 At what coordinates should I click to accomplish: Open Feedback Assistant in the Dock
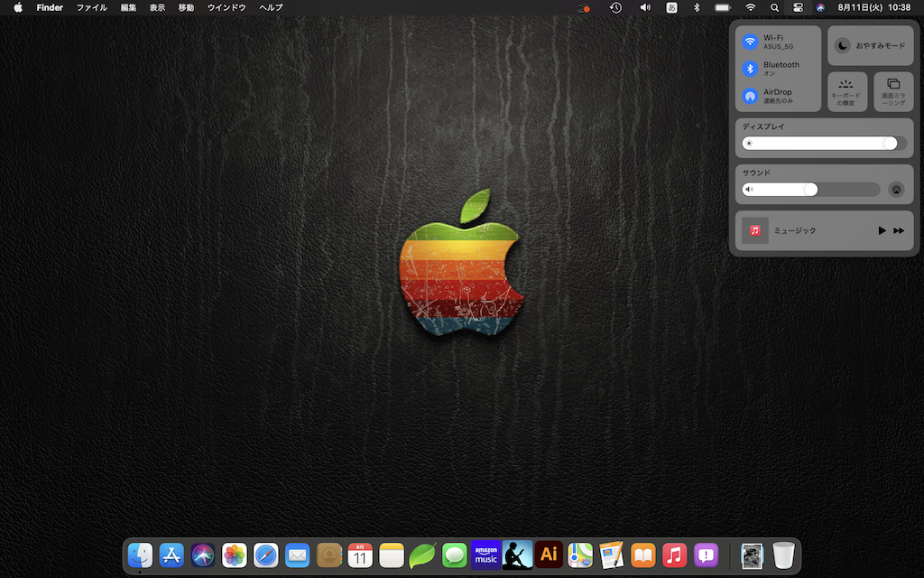[x=706, y=555]
